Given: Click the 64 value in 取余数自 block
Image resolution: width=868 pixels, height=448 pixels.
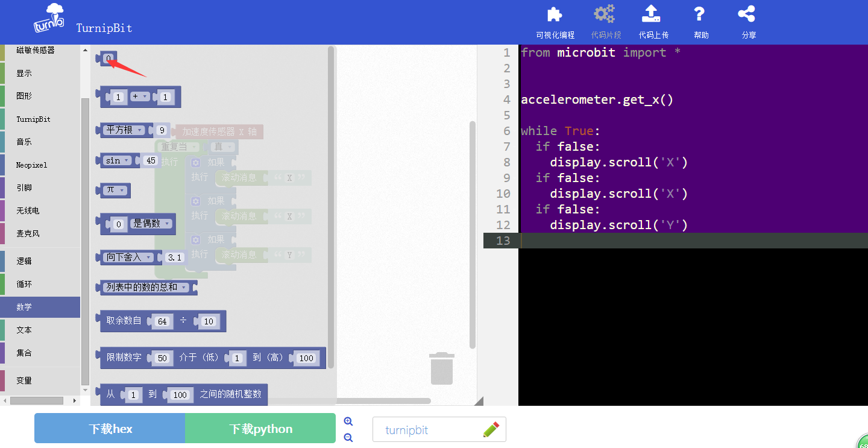Looking at the screenshot, I should pyautogui.click(x=162, y=321).
